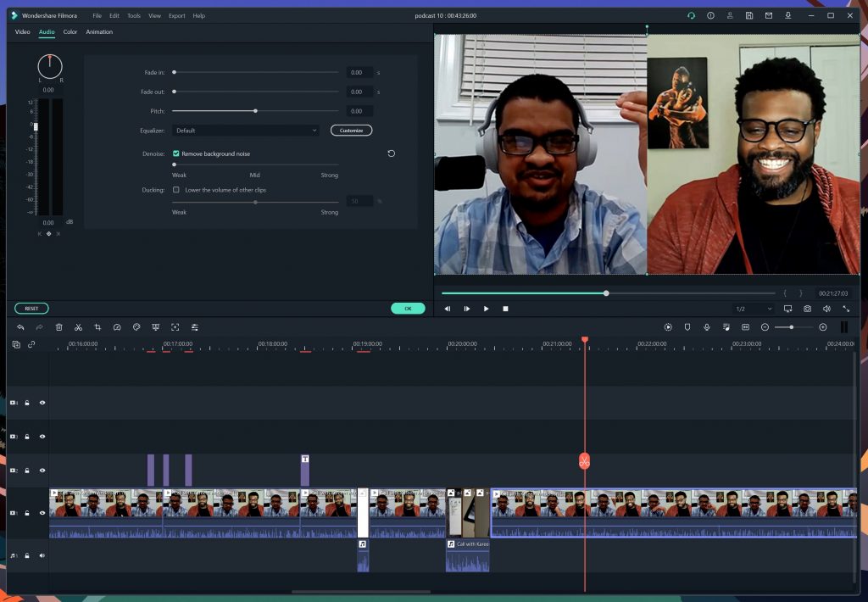Click the audio pan L/R knob
This screenshot has width=868, height=602.
[x=50, y=67]
